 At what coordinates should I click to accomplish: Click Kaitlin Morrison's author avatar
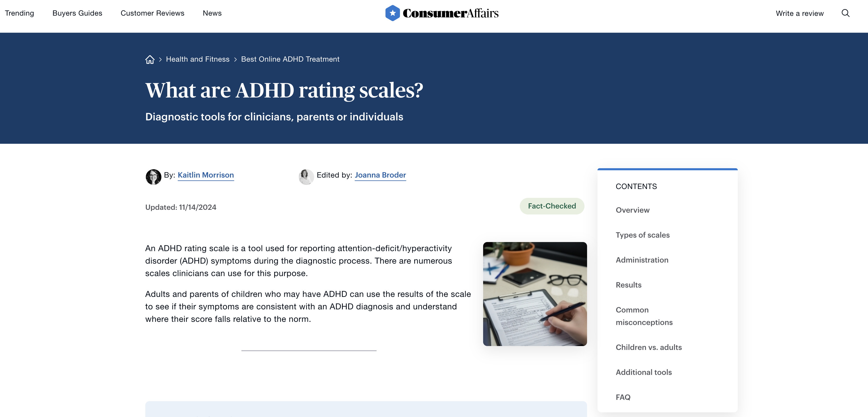(153, 177)
